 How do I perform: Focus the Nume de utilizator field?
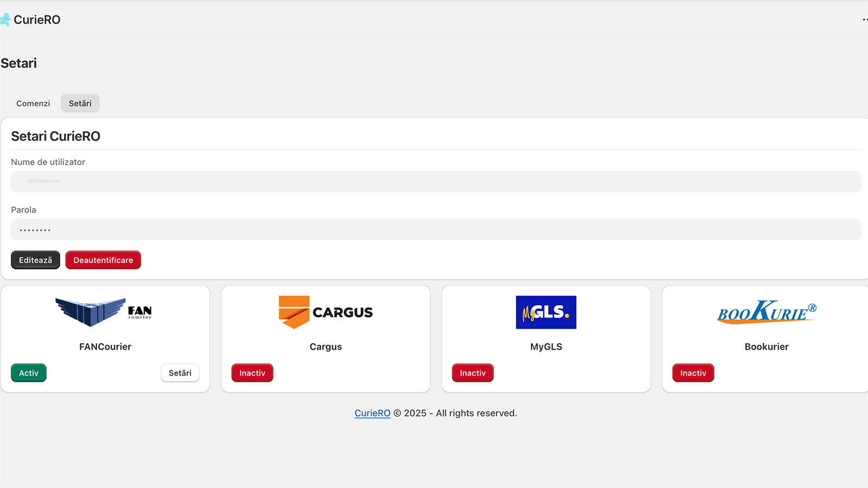436,182
